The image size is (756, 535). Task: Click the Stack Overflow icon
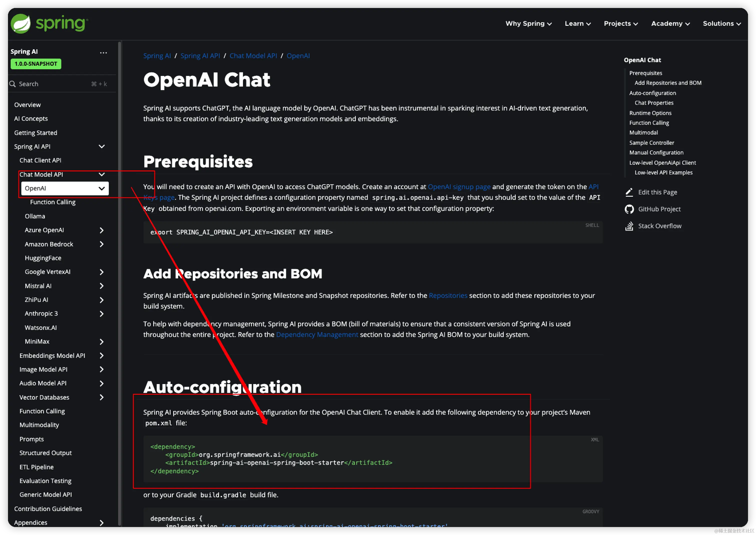(629, 226)
